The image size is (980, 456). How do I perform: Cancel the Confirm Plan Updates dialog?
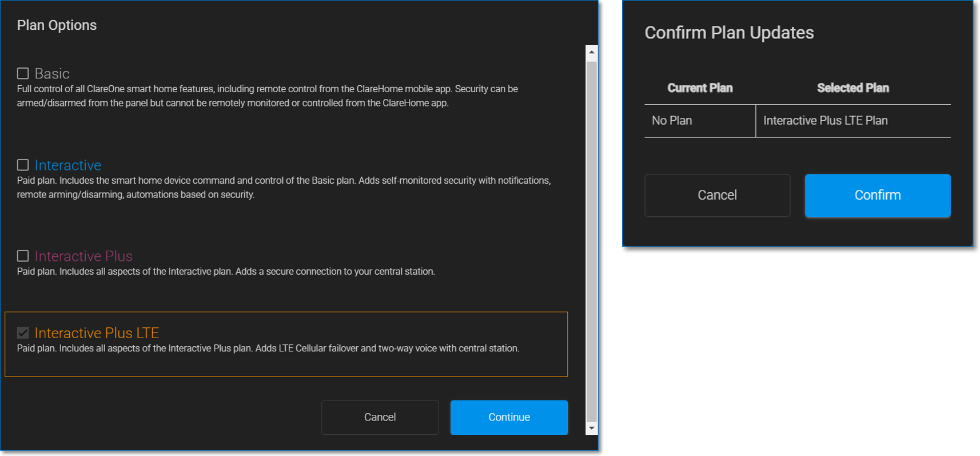pos(717,195)
